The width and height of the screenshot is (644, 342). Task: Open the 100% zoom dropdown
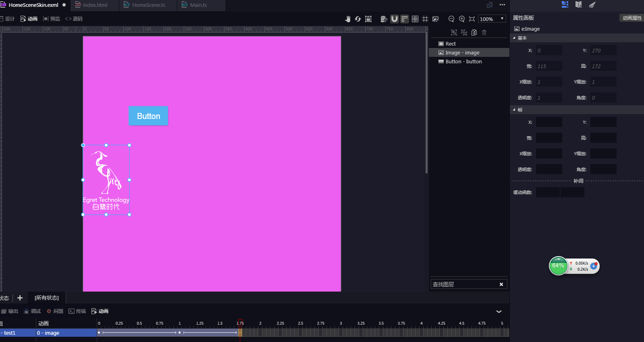tap(492, 19)
